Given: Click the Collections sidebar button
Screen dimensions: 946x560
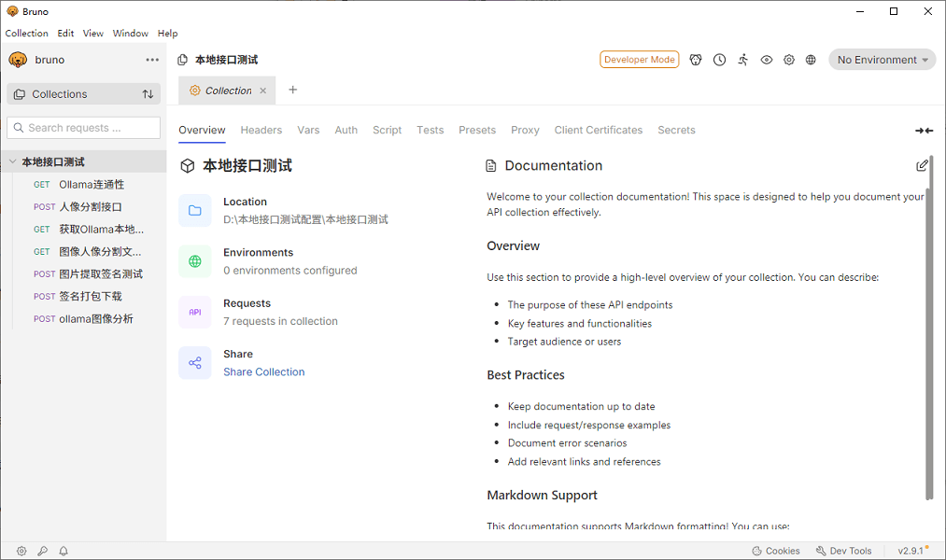Looking at the screenshot, I should coord(84,94).
